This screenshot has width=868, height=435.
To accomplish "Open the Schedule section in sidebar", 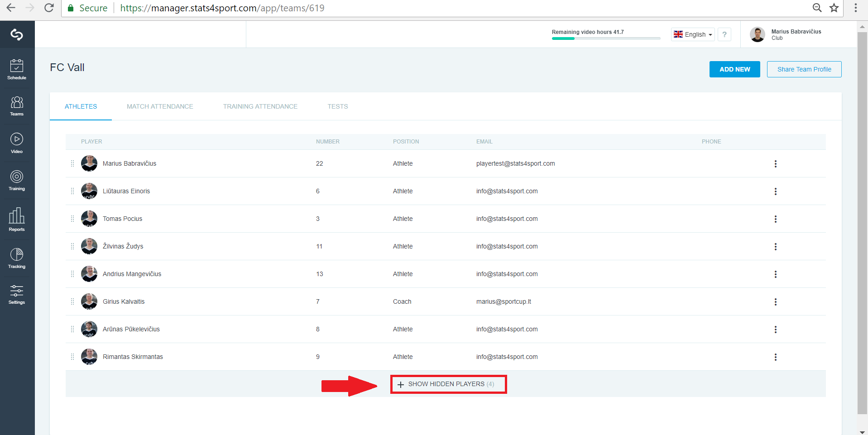I will pos(17,69).
